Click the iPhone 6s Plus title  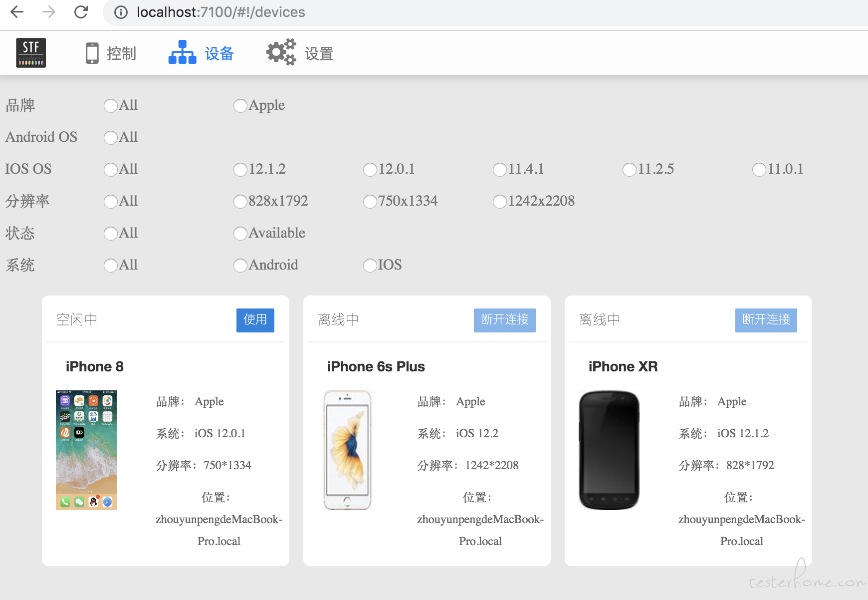(376, 366)
